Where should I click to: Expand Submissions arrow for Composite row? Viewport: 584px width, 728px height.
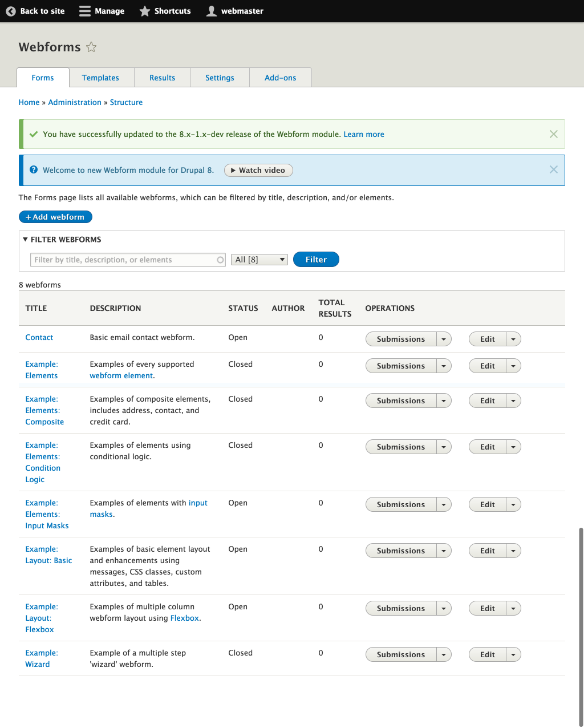(x=444, y=401)
